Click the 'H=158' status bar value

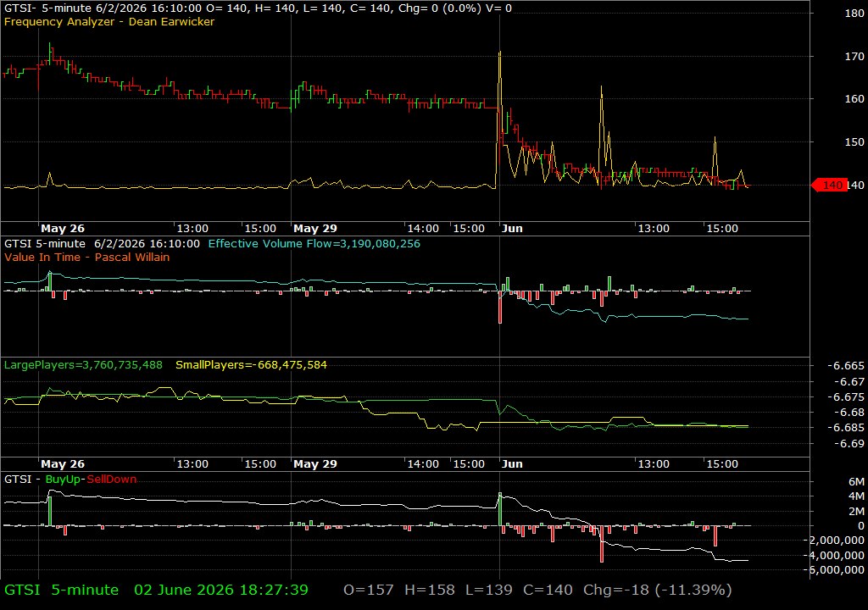point(430,590)
